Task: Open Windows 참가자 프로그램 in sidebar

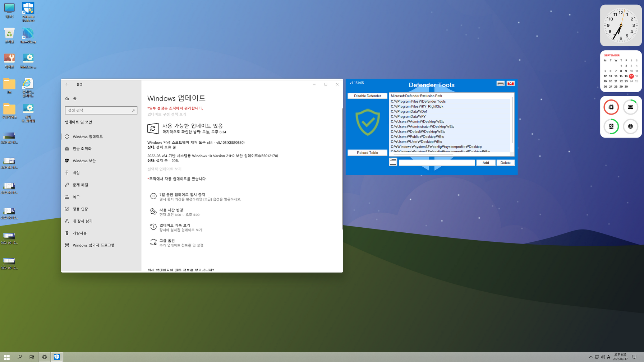Action: pyautogui.click(x=101, y=245)
